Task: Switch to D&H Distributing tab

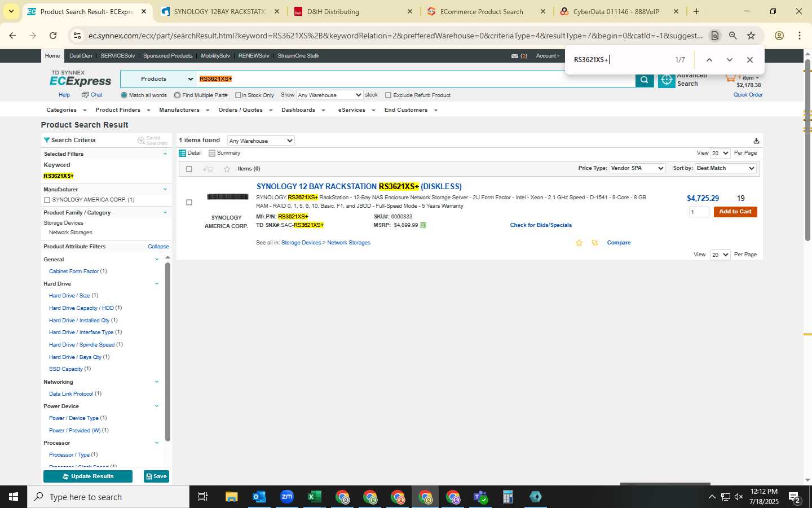Action: (x=353, y=11)
